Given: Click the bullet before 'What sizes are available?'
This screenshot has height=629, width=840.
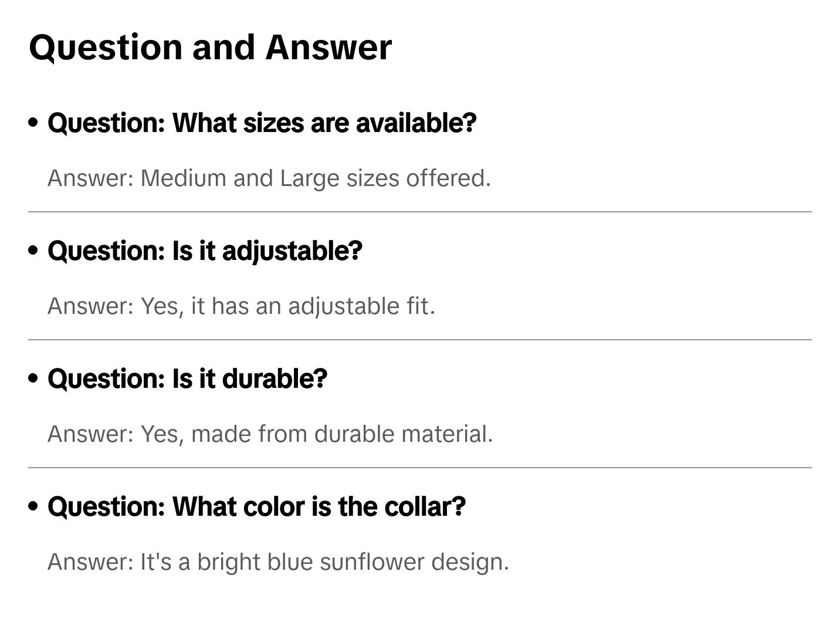Looking at the screenshot, I should pyautogui.click(x=33, y=123).
